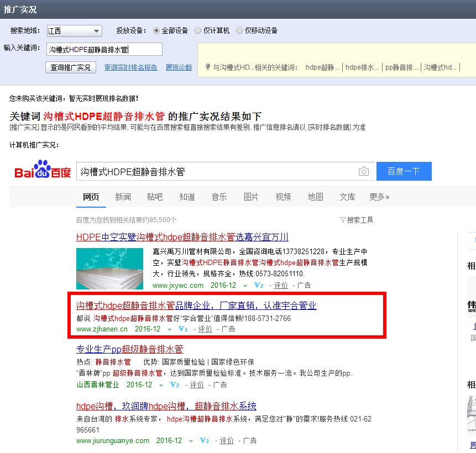Expand the arrow next to www.zjhanen.cn 2016-12
Viewport: 476px width, 453px height.
(x=169, y=329)
